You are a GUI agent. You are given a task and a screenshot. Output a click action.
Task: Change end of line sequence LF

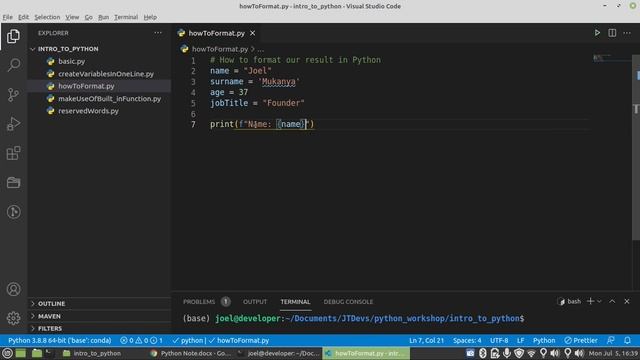(520, 340)
